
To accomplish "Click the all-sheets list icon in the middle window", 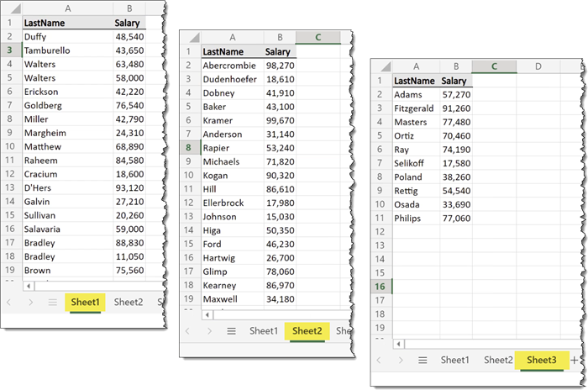I will (231, 331).
